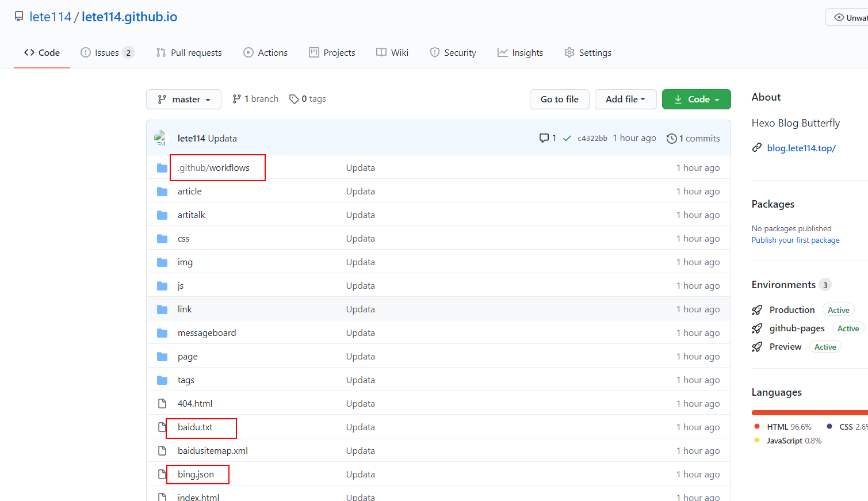868x501 pixels.
Task: Expand the Add file dropdown
Action: (625, 99)
